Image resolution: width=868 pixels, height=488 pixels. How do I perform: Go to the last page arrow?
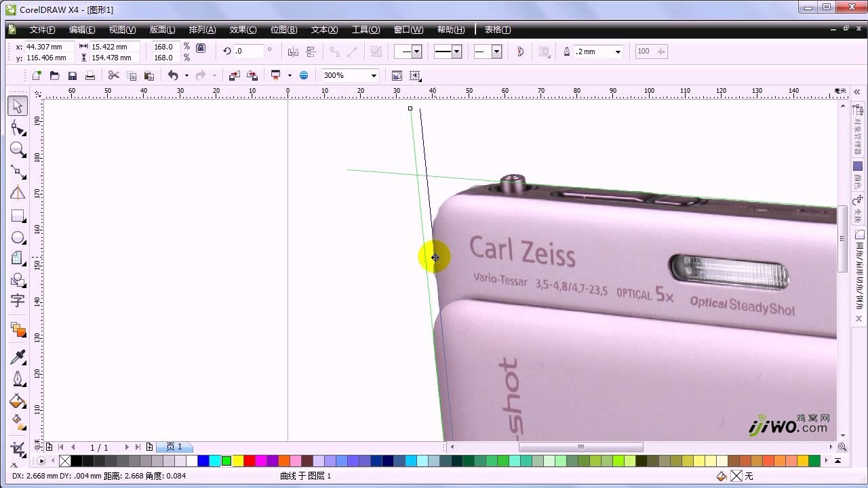tap(138, 447)
